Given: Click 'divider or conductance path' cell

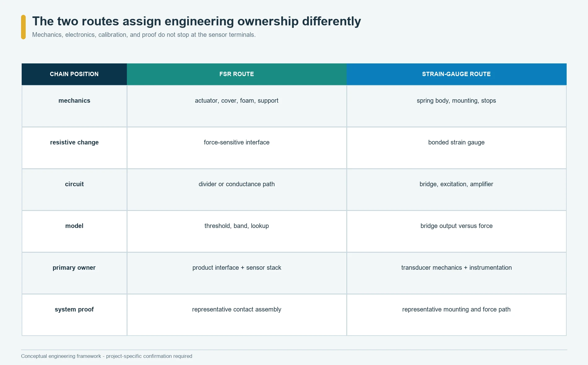Looking at the screenshot, I should pyautogui.click(x=237, y=190).
